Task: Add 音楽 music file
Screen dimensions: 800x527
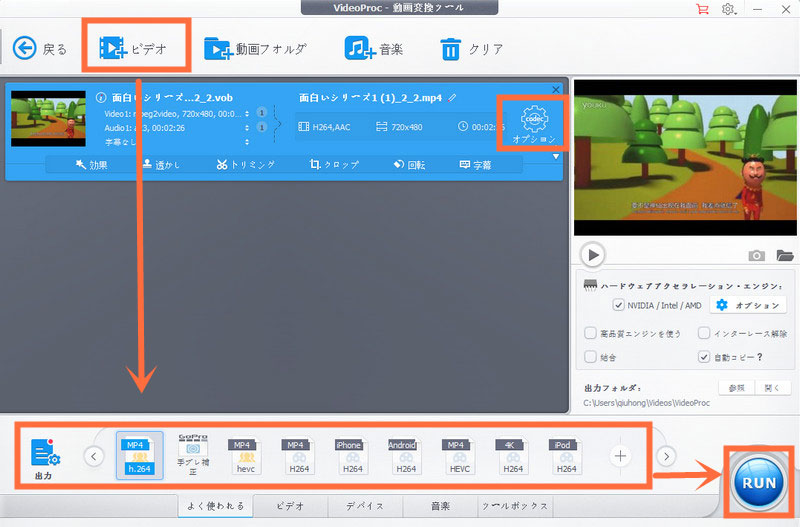Action: pos(374,49)
